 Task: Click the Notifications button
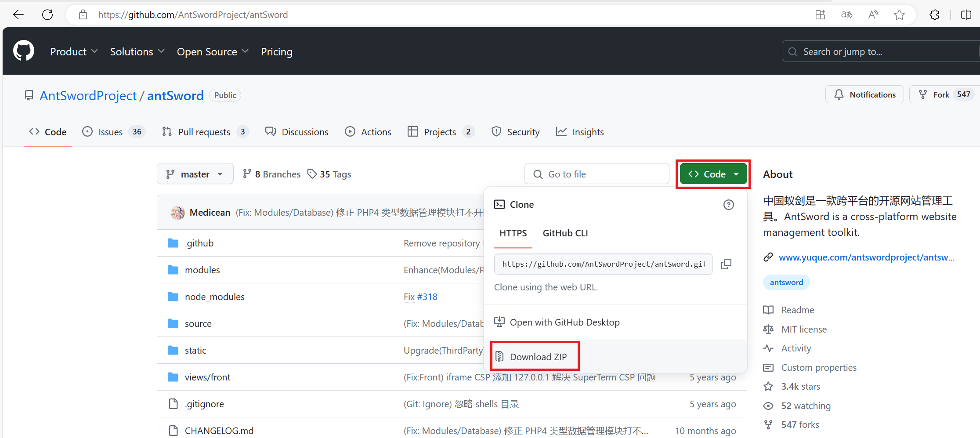pos(864,94)
